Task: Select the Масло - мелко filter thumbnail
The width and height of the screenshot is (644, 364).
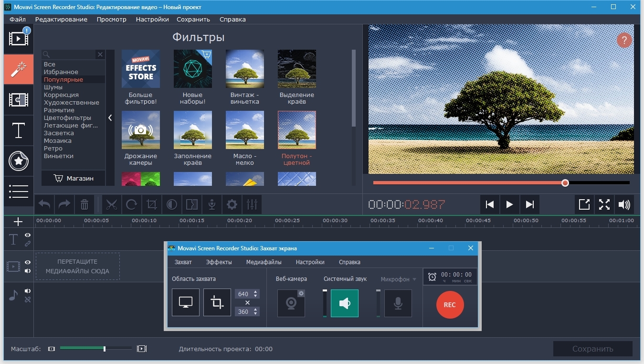Action: [x=245, y=130]
